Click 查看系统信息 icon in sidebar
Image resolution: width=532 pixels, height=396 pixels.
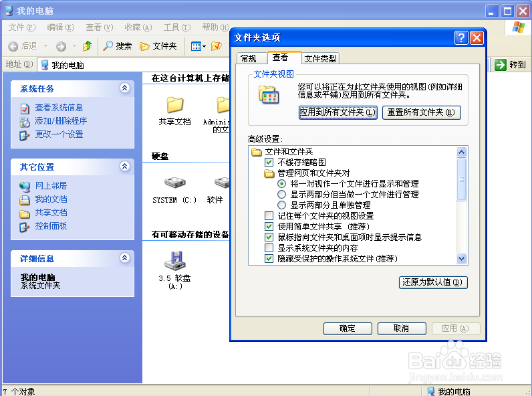(x=25, y=108)
